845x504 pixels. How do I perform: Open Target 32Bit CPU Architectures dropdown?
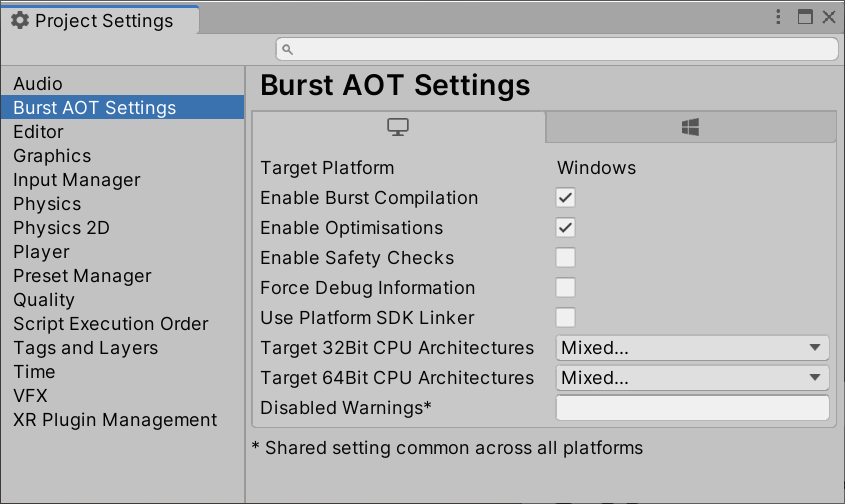[x=692, y=348]
